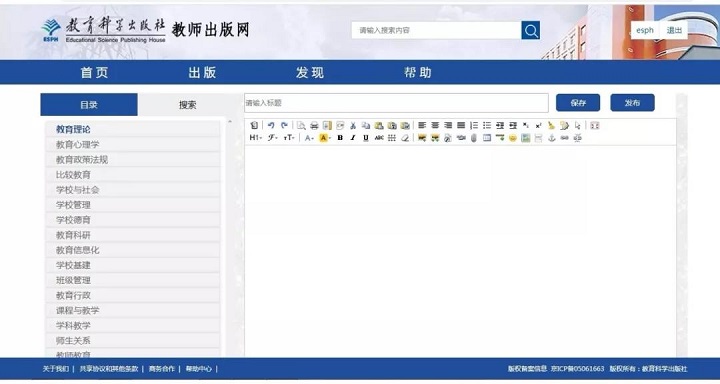Click the title input field
The width and height of the screenshot is (720, 384).
(x=396, y=103)
